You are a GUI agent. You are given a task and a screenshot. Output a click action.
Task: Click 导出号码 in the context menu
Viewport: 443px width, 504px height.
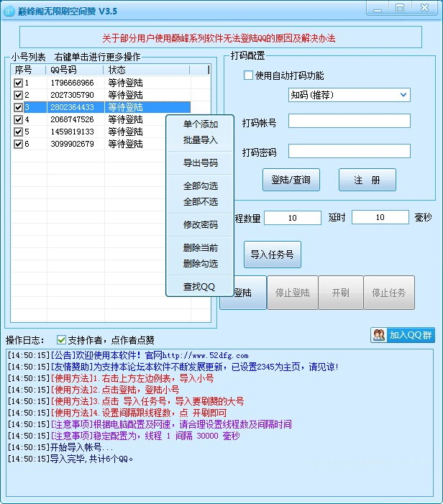click(x=200, y=163)
